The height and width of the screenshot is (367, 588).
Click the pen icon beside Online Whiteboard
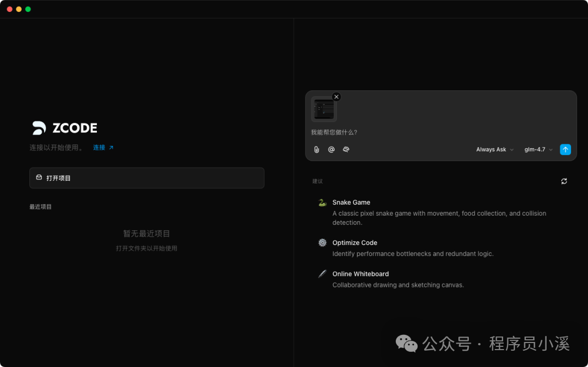(322, 274)
